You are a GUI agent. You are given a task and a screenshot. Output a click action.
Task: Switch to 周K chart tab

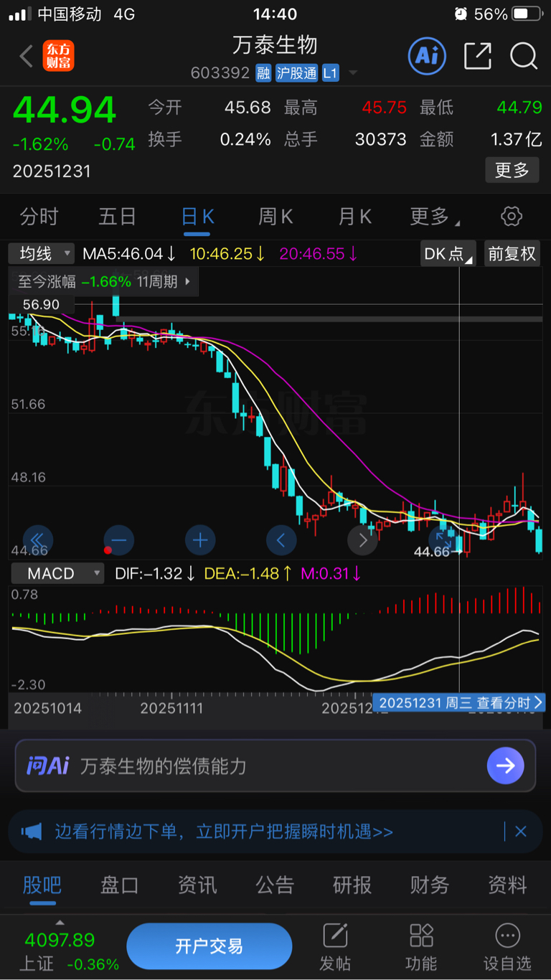(276, 216)
